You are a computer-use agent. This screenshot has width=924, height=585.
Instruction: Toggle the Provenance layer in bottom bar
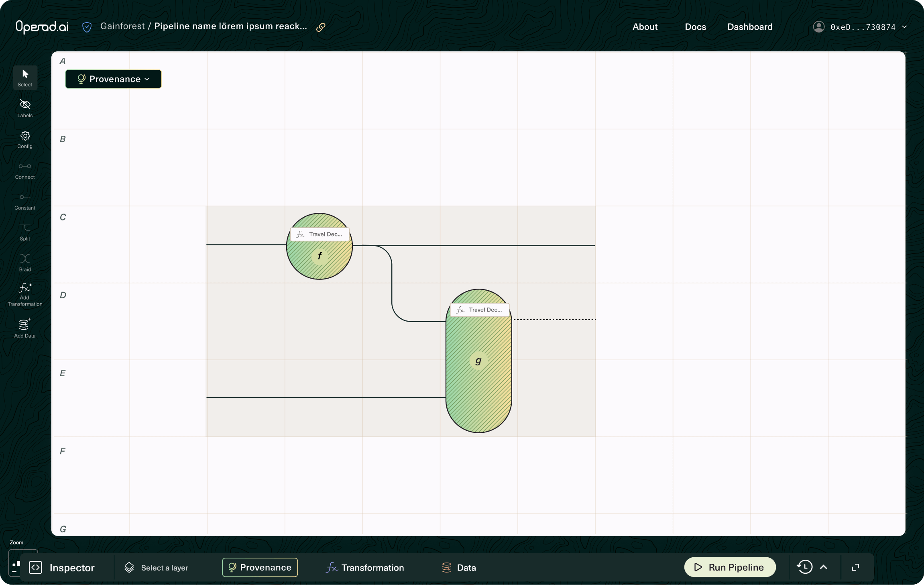point(260,567)
